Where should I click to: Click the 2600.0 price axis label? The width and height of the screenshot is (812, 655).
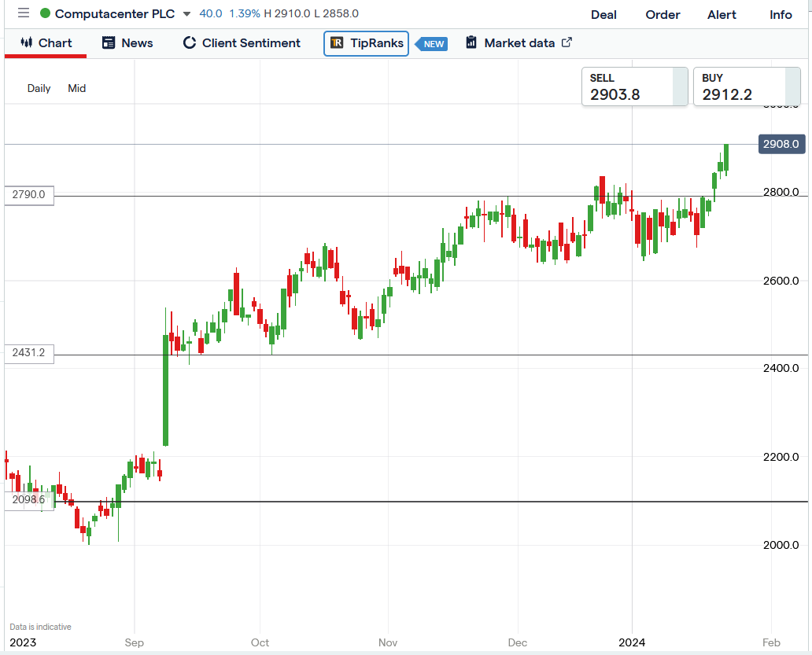tap(781, 281)
